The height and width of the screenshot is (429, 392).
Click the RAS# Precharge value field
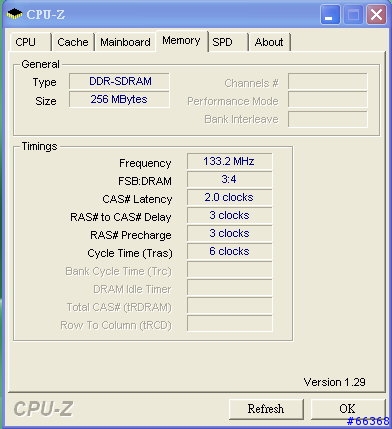pyautogui.click(x=229, y=234)
